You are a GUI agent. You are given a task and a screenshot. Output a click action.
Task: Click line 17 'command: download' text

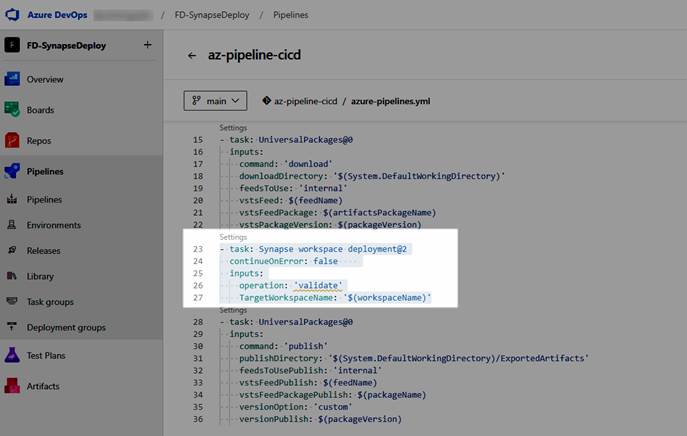coord(286,164)
